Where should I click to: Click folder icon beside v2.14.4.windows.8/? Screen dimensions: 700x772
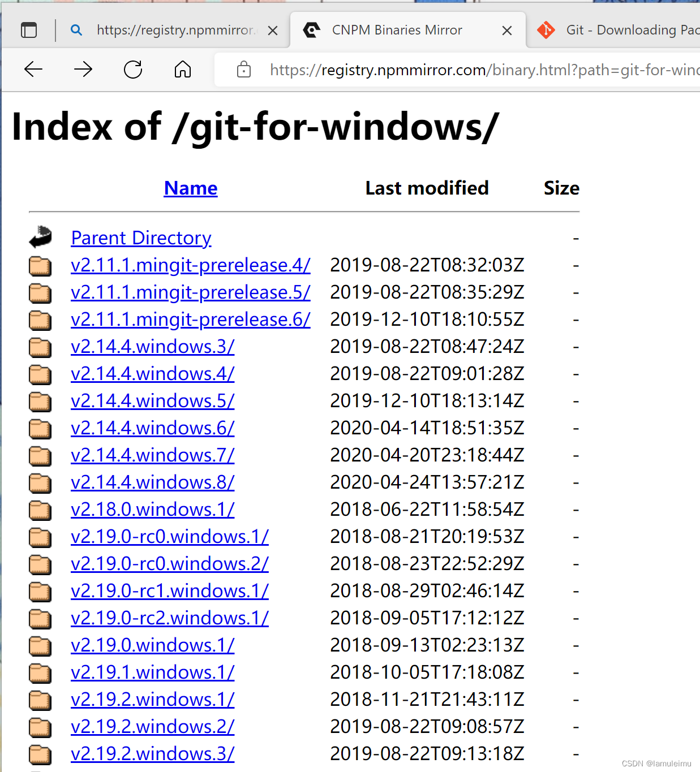coord(40,483)
